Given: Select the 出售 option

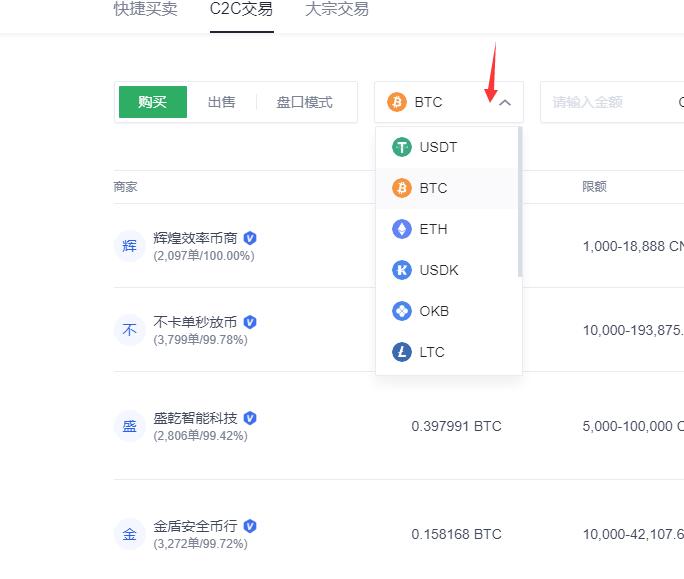Looking at the screenshot, I should 222,102.
